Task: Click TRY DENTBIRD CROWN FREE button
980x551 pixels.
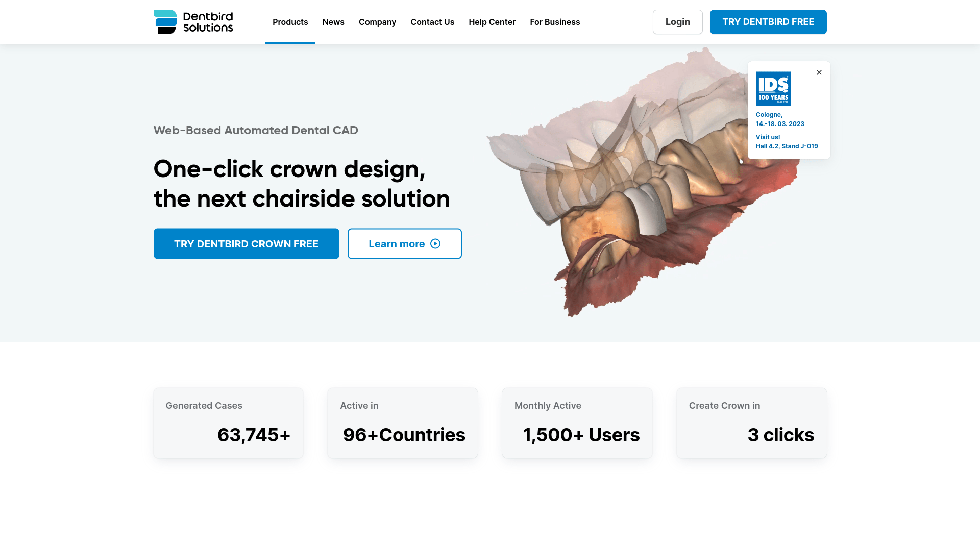Action: coord(247,243)
